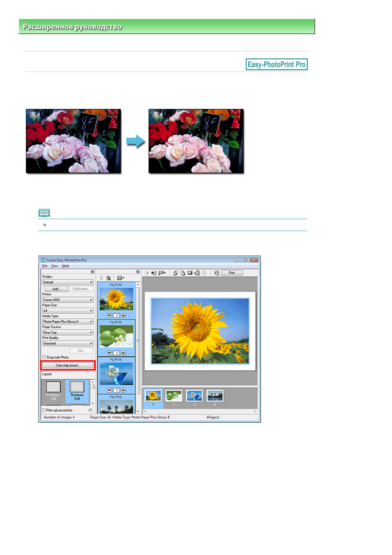Viewport: 392px width, 555px height.
Task: Increase copies for the flower cocktail glass image
Action: (x=123, y=390)
